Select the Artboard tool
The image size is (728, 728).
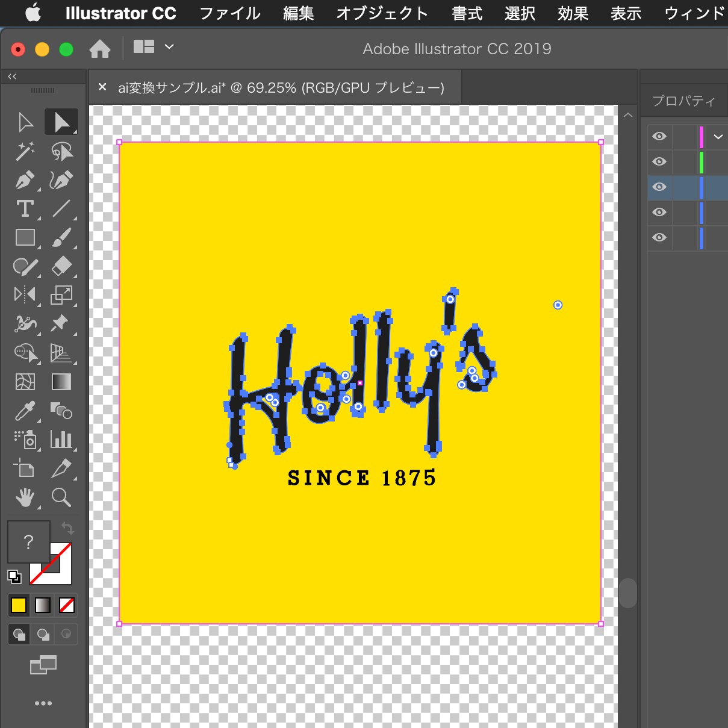25,468
